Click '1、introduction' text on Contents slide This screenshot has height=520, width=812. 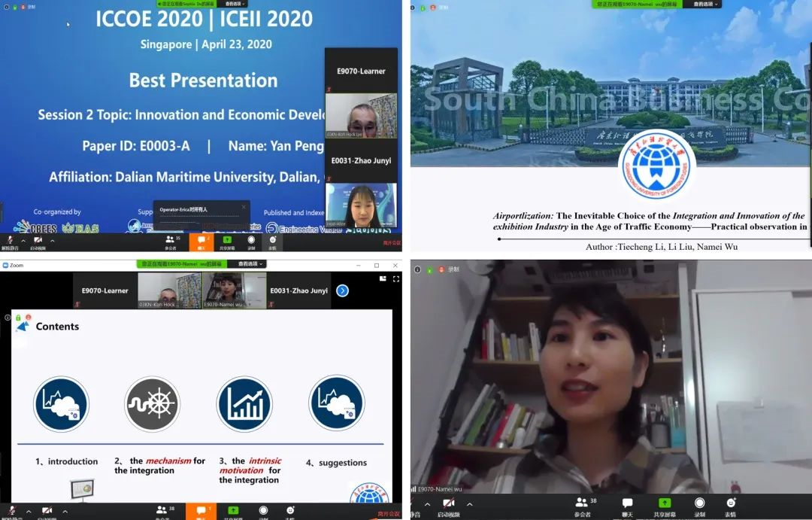point(66,461)
